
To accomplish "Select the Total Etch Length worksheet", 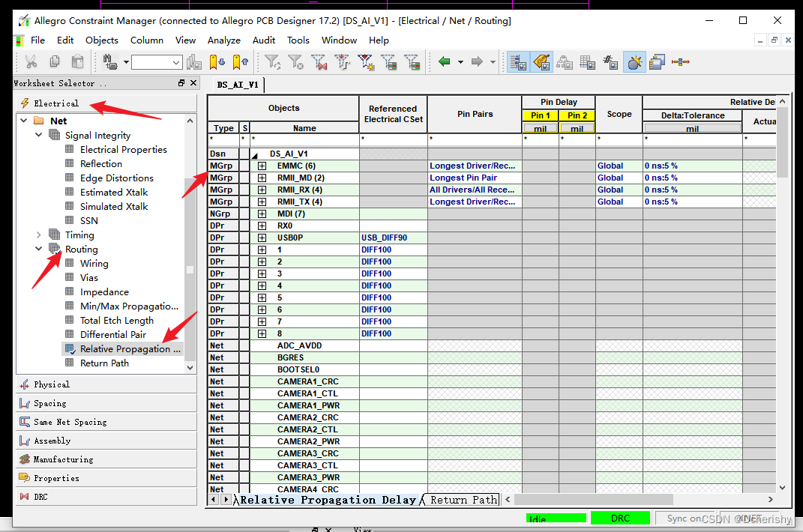I will click(x=117, y=321).
